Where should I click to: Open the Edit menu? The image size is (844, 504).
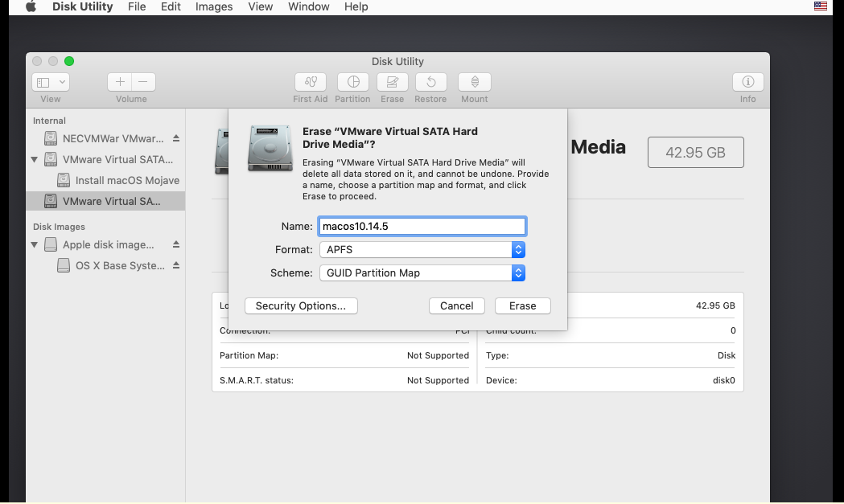tap(171, 6)
